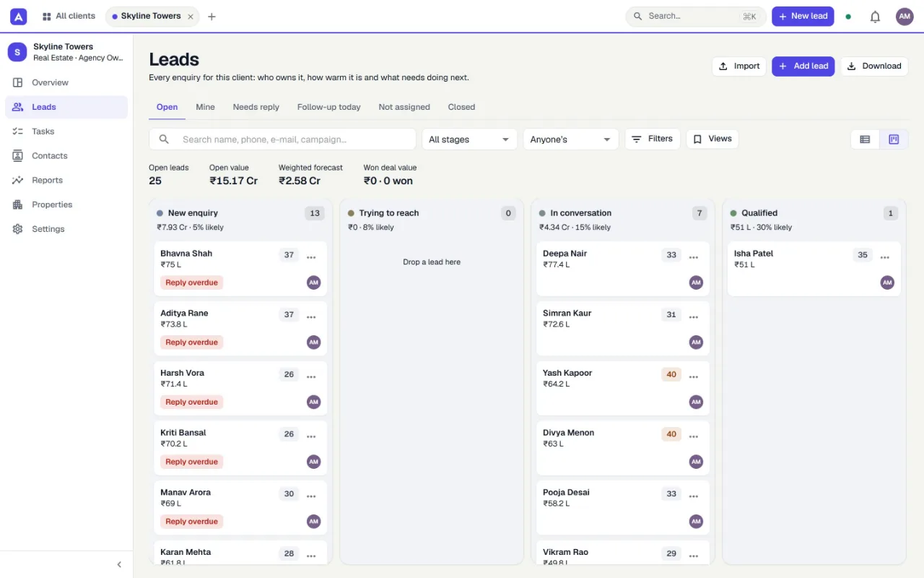Open options menu for Simran Kaur
Viewport: 924px width, 578px height.
694,317
